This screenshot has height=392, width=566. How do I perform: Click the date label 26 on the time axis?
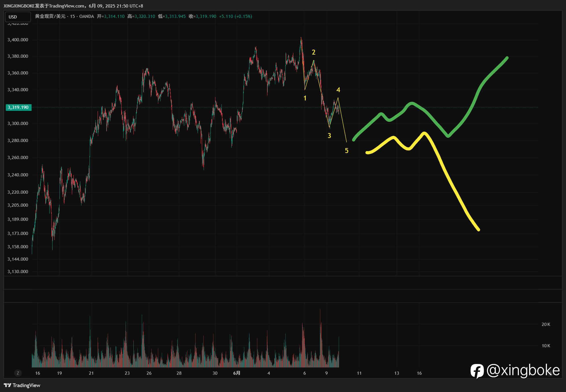coord(149,373)
